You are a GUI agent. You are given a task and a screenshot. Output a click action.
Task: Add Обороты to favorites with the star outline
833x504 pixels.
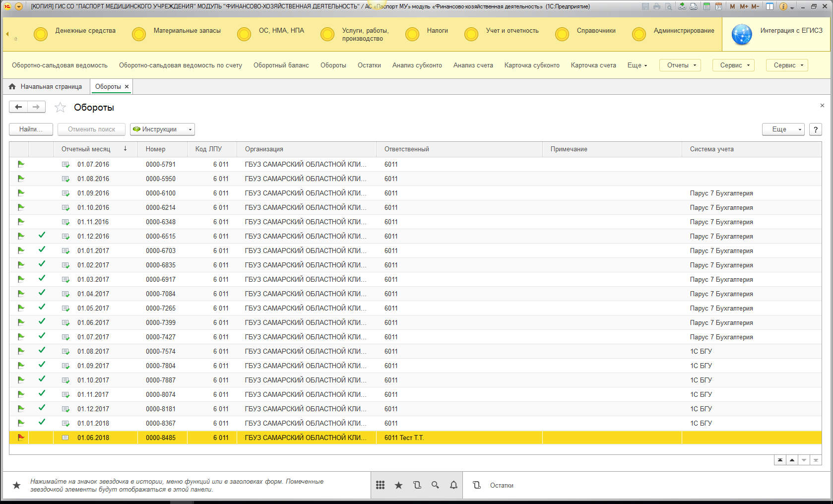[x=60, y=107]
